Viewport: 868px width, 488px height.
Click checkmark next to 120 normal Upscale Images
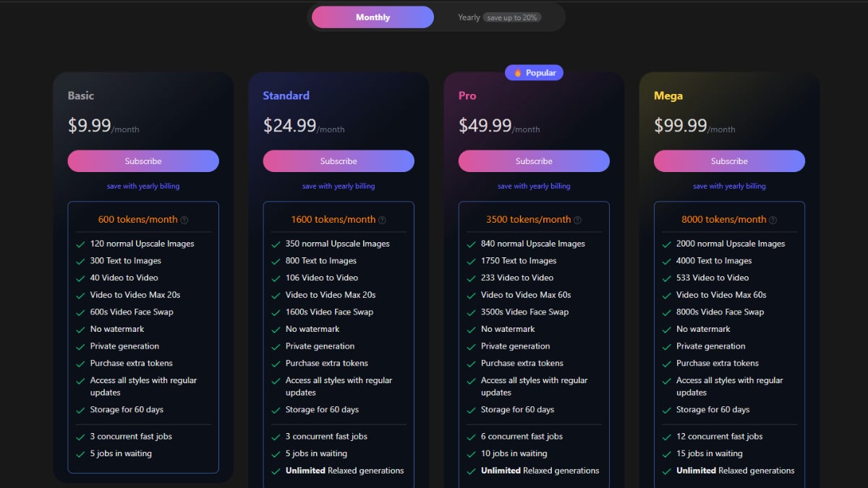pyautogui.click(x=80, y=244)
